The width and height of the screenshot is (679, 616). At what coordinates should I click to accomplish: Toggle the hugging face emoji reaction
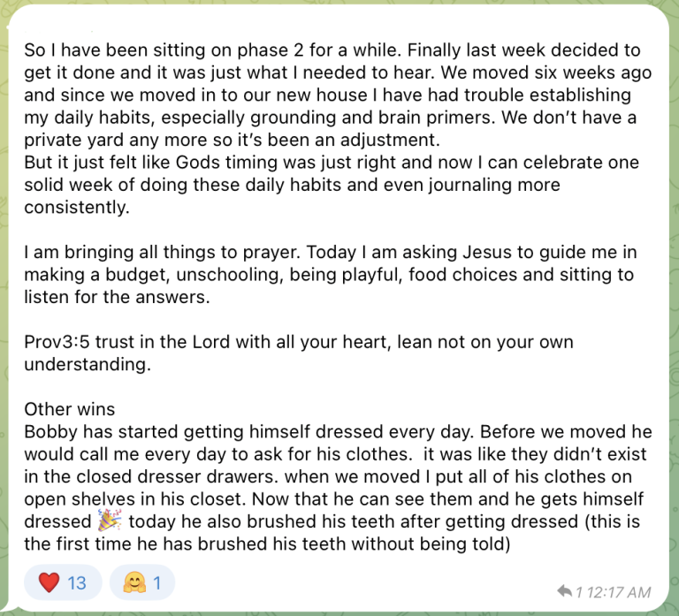click(x=142, y=582)
